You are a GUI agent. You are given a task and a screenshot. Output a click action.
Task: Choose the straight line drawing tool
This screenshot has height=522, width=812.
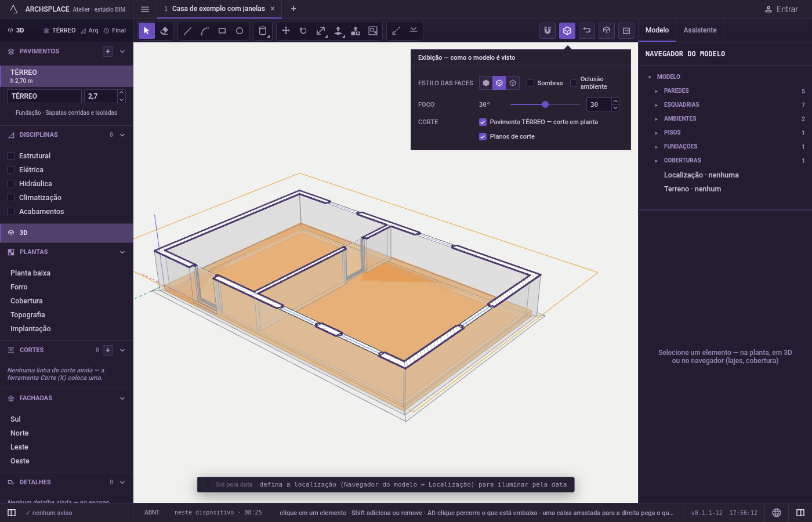(x=187, y=31)
